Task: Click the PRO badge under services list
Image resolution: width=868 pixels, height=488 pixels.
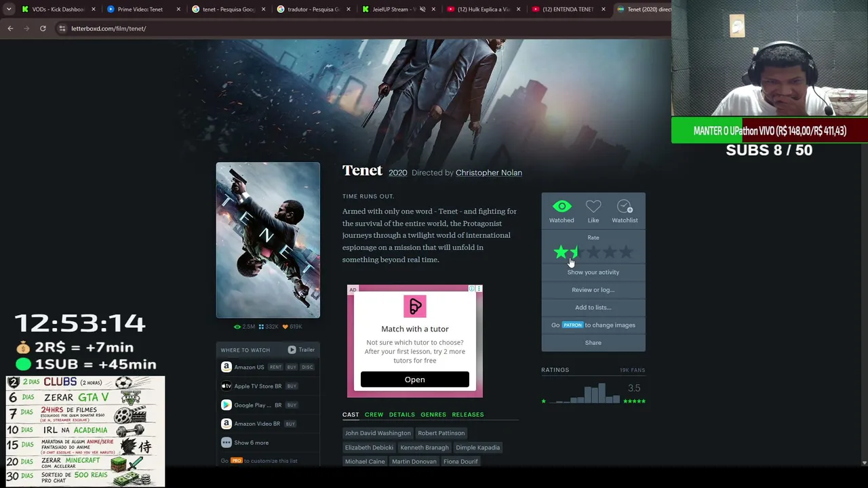Action: click(237, 461)
